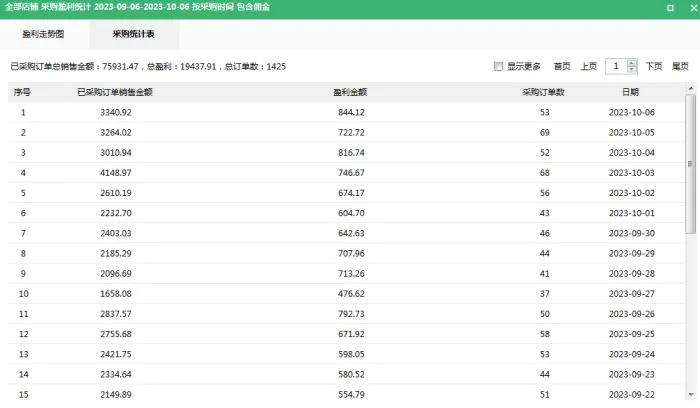The width and height of the screenshot is (700, 408).
Task: Maximize the statistics window
Action: point(670,8)
